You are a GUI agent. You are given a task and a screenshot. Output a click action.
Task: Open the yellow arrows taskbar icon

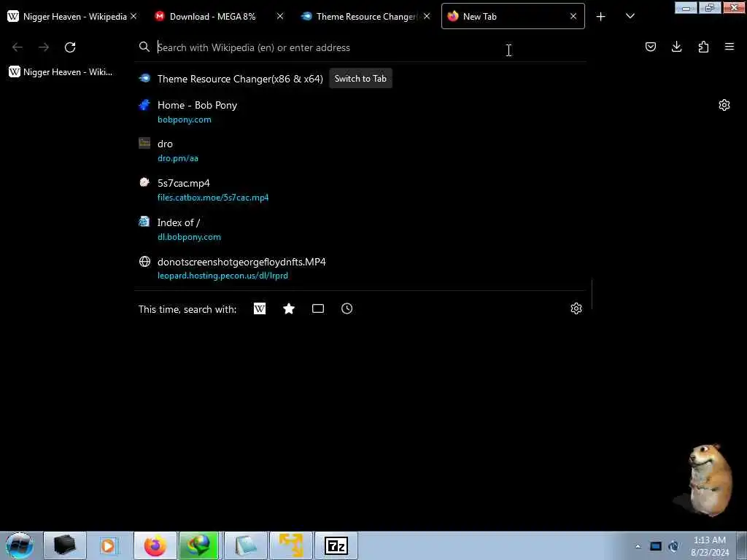291,545
